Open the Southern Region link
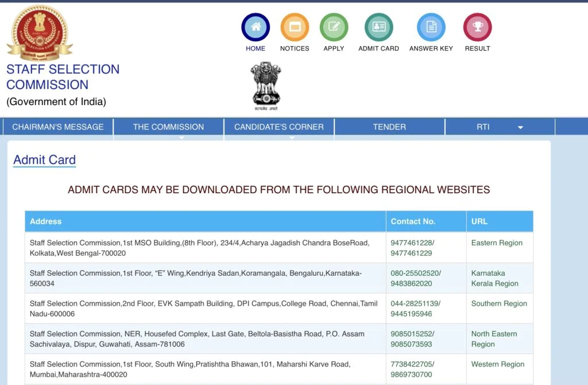The image size is (588, 385). coord(499,303)
